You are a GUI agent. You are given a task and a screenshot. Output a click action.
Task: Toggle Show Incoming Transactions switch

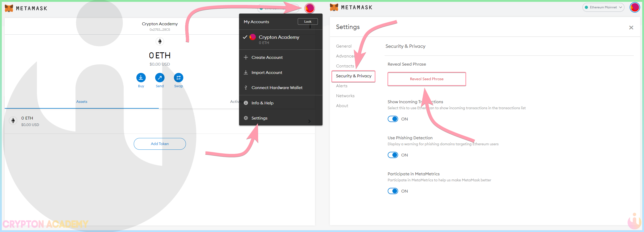click(393, 119)
